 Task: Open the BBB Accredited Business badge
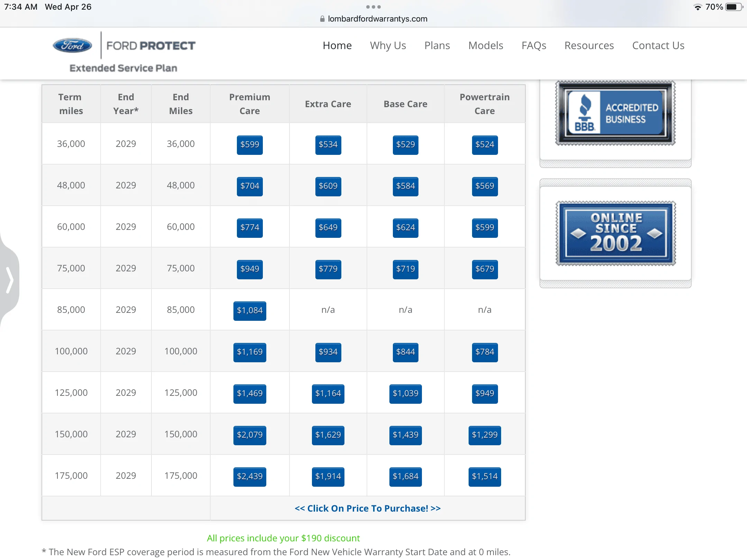tap(615, 113)
